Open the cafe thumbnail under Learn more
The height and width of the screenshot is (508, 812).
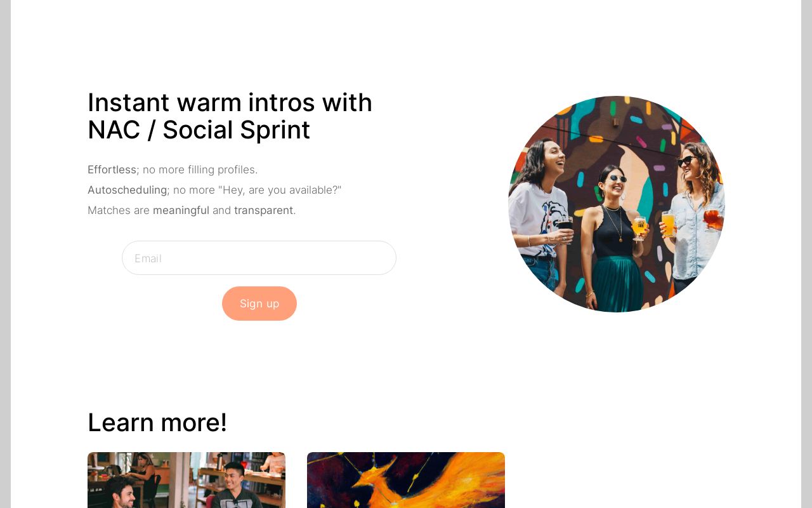point(187,480)
